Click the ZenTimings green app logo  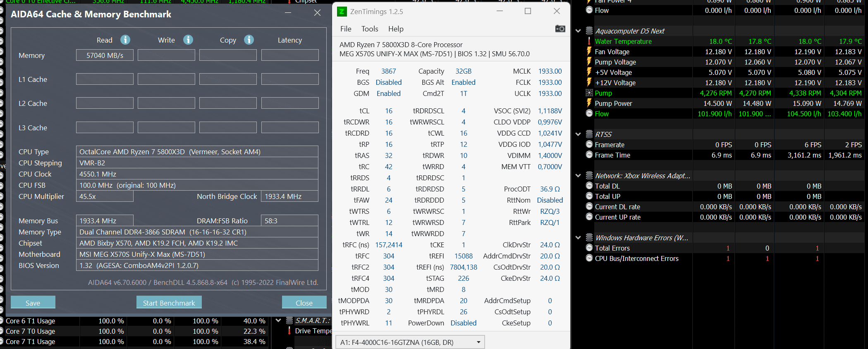click(x=342, y=12)
